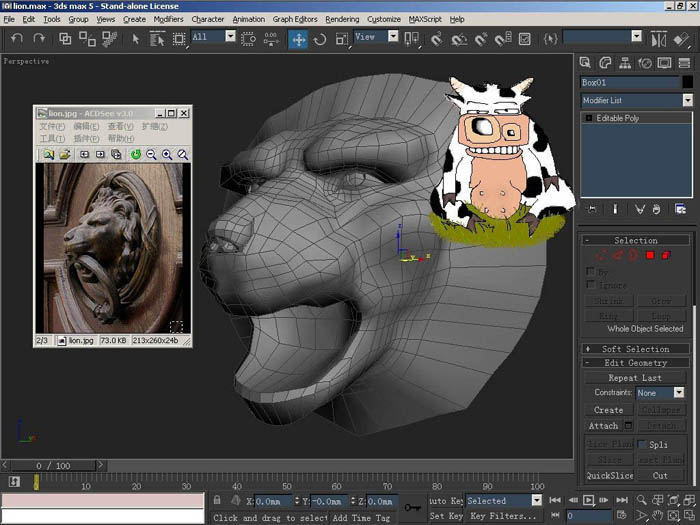
Task: Open the Display command panel tab
Action: 664,63
